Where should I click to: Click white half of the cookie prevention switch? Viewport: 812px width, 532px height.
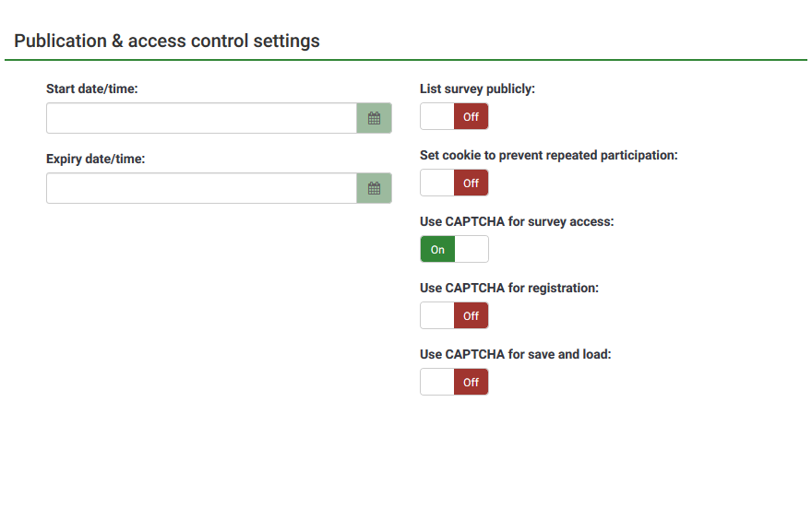tap(437, 183)
